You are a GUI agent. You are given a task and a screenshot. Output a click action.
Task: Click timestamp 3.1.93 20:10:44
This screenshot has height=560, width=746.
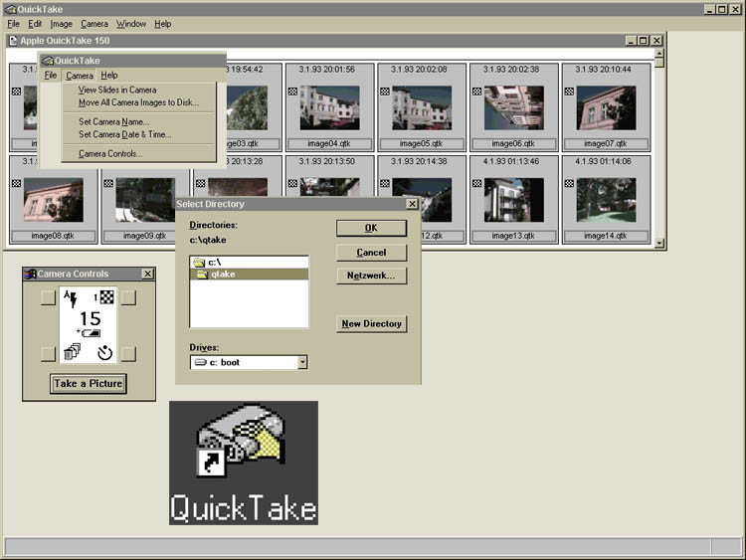click(x=604, y=70)
